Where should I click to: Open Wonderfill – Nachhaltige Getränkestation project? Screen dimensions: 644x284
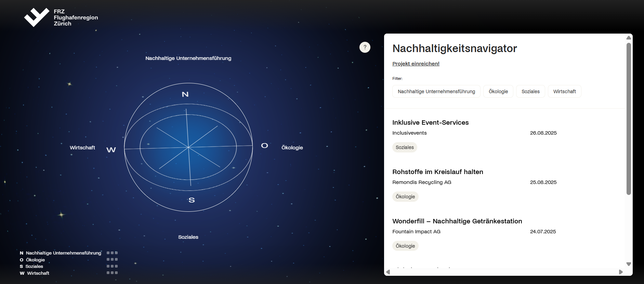[x=457, y=221]
